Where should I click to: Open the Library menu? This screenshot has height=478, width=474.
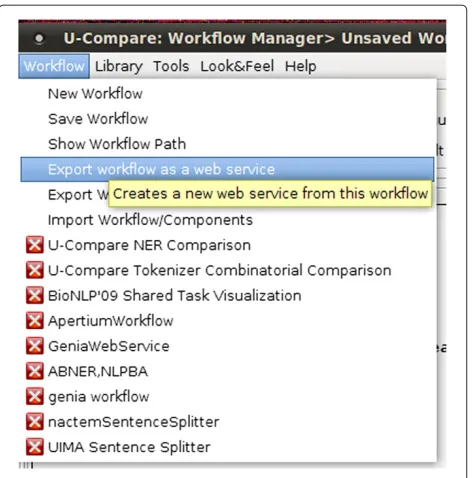pyautogui.click(x=119, y=66)
